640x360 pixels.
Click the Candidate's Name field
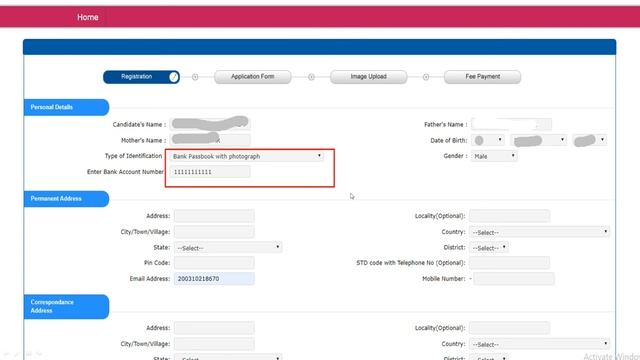coord(210,124)
